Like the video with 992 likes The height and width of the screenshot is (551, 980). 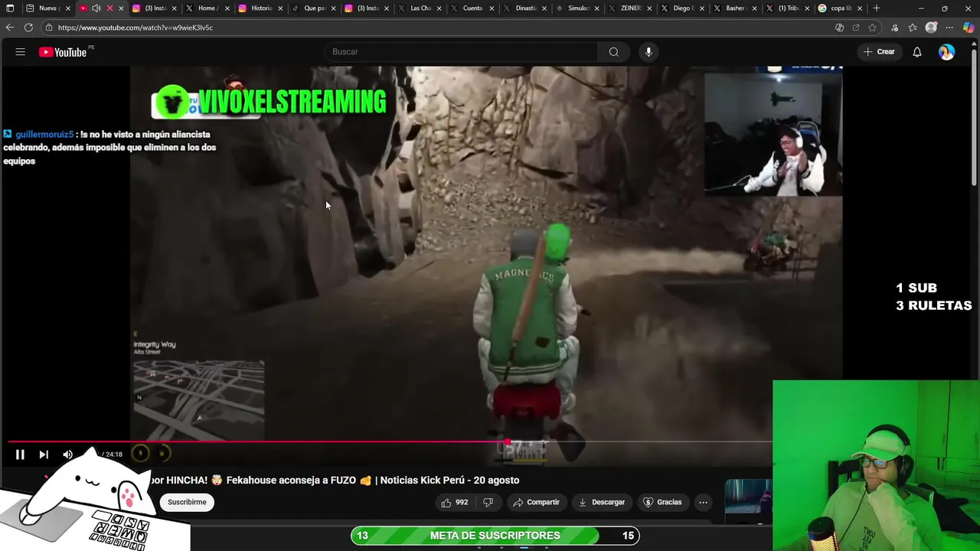(453, 502)
